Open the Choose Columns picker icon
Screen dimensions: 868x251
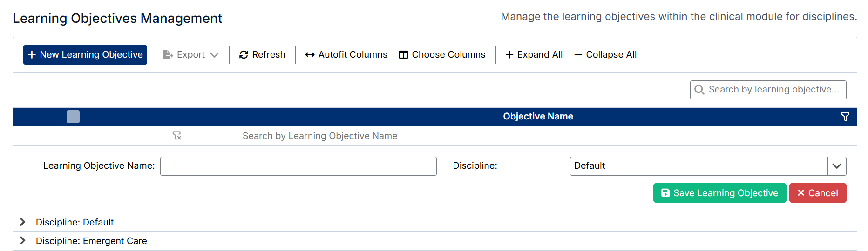403,55
